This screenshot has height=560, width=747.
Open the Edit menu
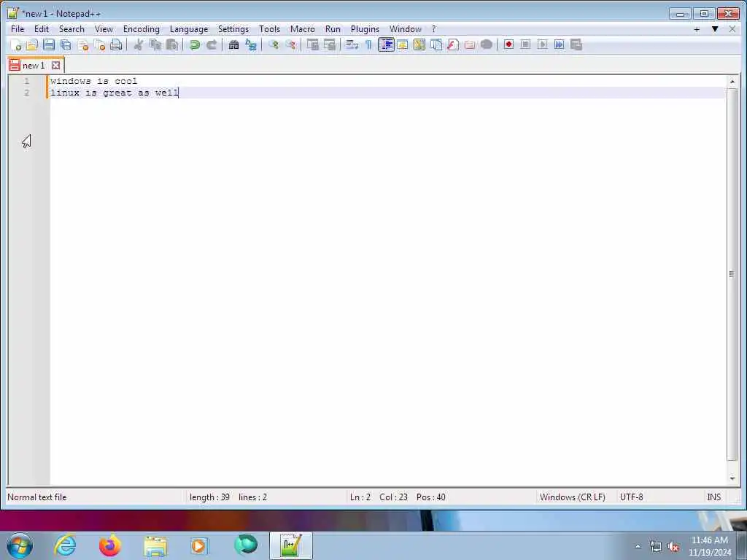click(x=42, y=29)
